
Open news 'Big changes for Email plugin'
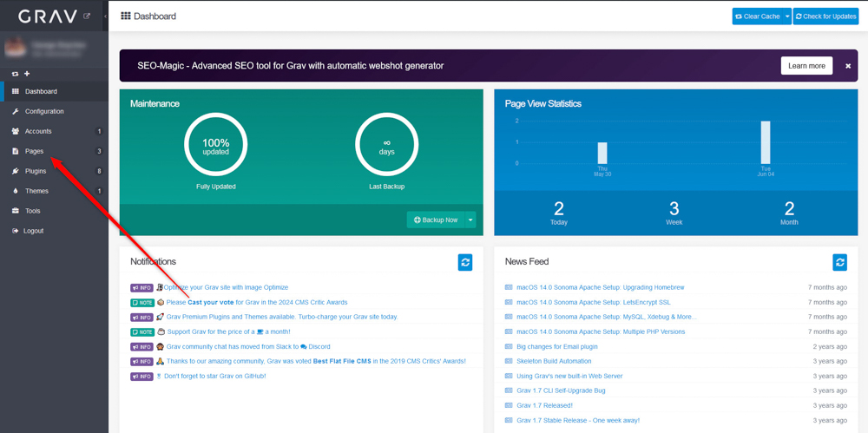point(557,346)
